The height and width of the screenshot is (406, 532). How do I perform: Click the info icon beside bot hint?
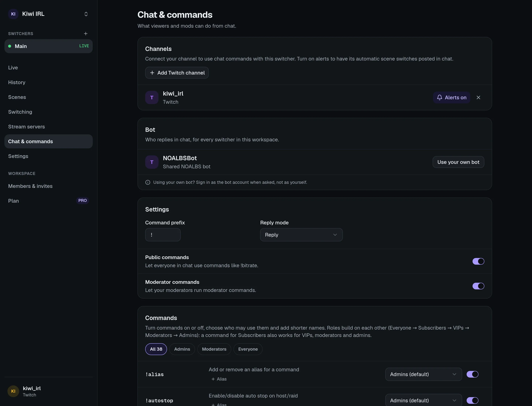[148, 182]
